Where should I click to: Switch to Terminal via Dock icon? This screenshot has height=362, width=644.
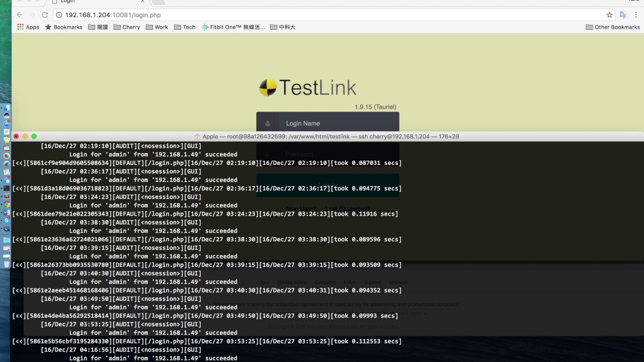click(x=7, y=189)
